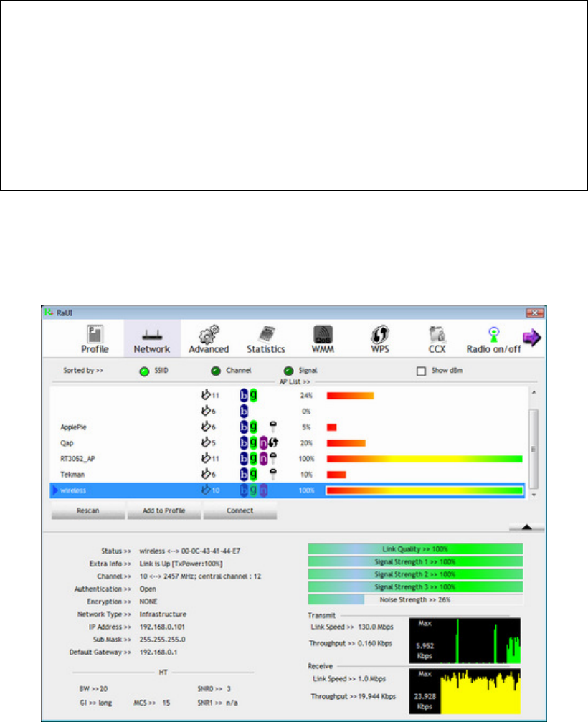The image size is (588, 722).
Task: Sort AP list by Signal
Action: [x=289, y=371]
